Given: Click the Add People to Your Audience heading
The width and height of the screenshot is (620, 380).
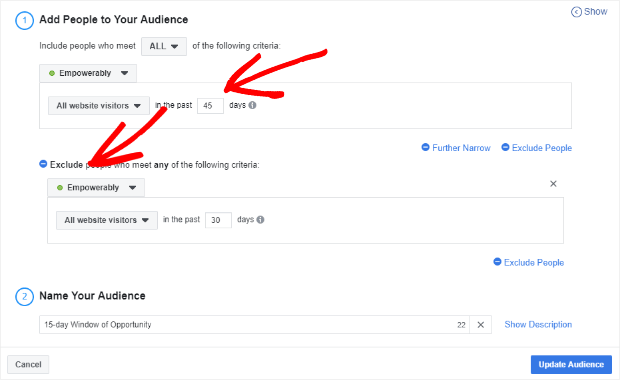Looking at the screenshot, I should [x=113, y=20].
